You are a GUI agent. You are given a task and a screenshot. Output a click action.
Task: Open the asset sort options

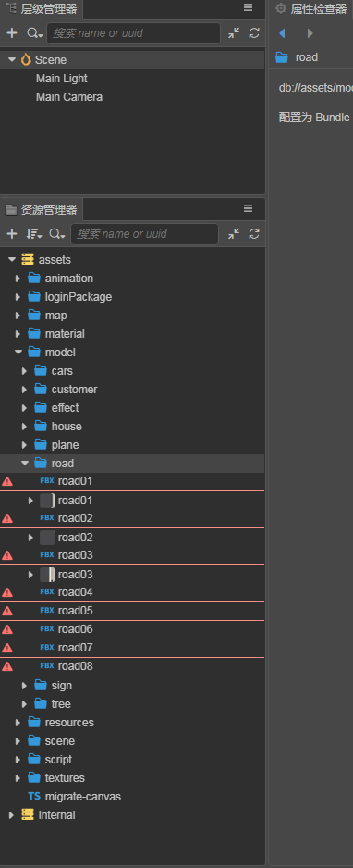pyautogui.click(x=34, y=234)
